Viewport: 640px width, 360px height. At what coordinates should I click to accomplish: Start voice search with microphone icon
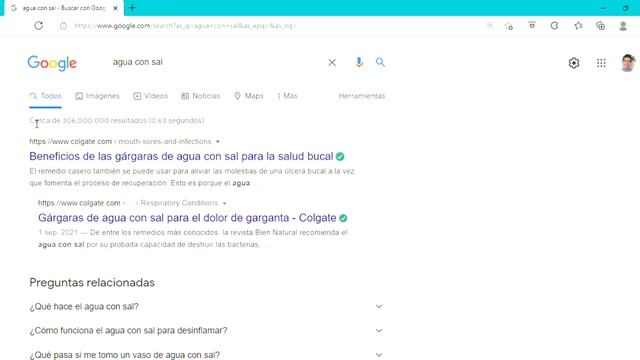coord(359,62)
